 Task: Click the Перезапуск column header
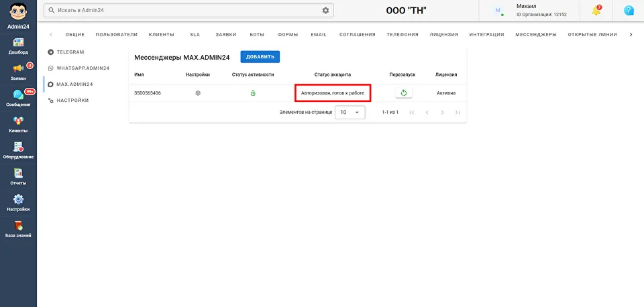pyautogui.click(x=402, y=74)
